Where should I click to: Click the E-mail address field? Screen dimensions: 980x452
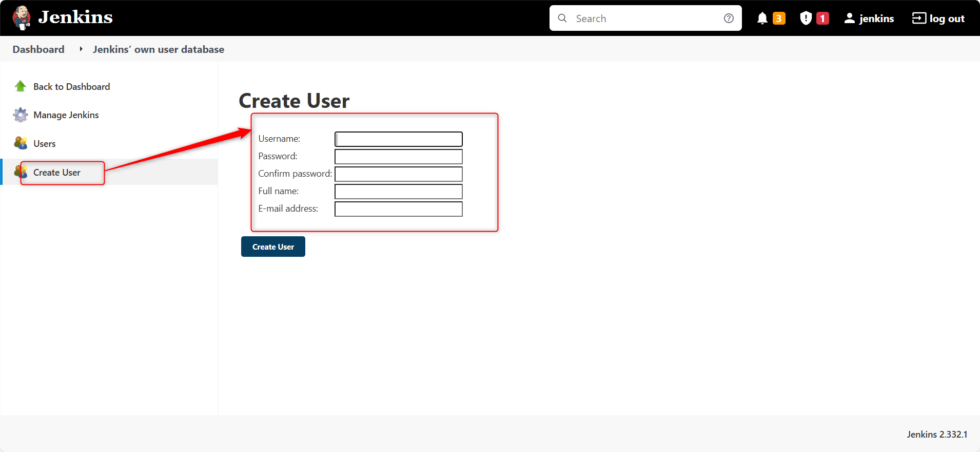pos(399,209)
